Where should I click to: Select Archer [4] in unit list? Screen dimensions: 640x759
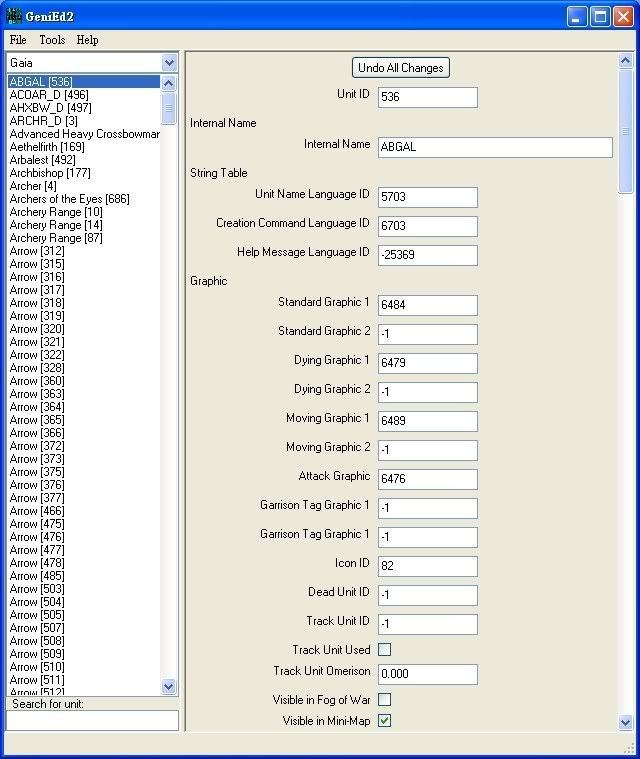[84, 186]
